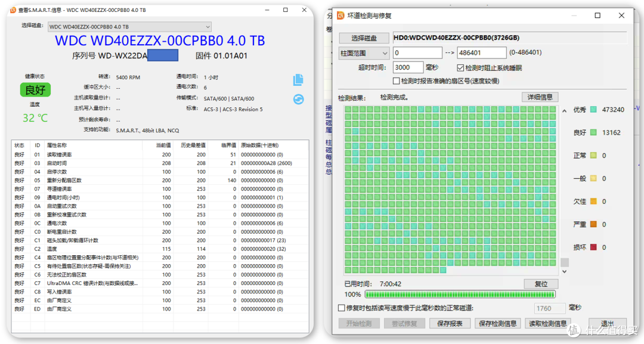644x344 pixels.
Task: Click the 属性名称 column header
Action: coord(93,145)
